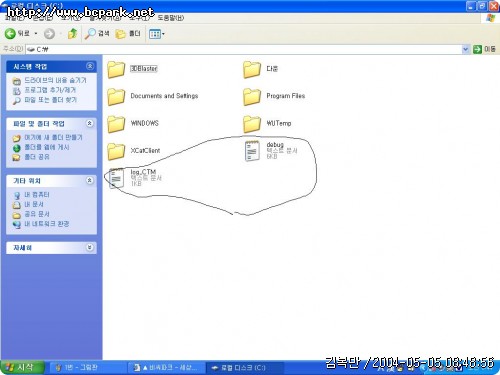The image size is (500, 375).
Task: Click the Go button beside address bar
Action: click(x=484, y=49)
